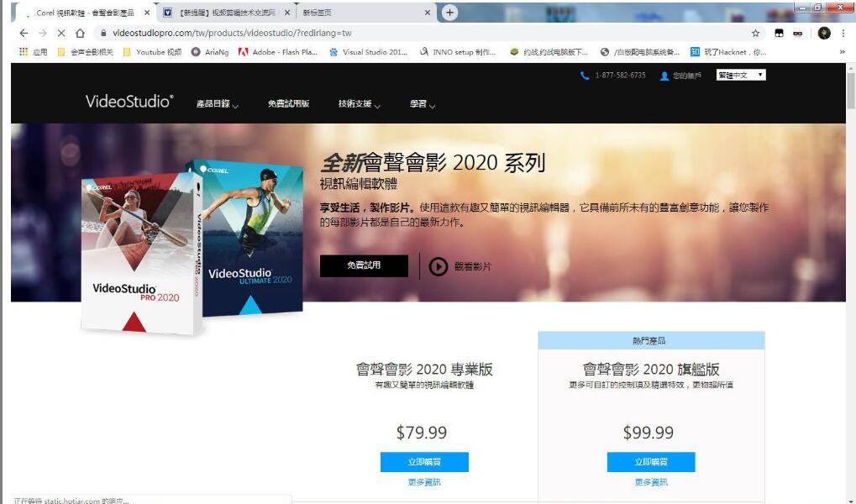Stop page loading with the X icon

(61, 34)
